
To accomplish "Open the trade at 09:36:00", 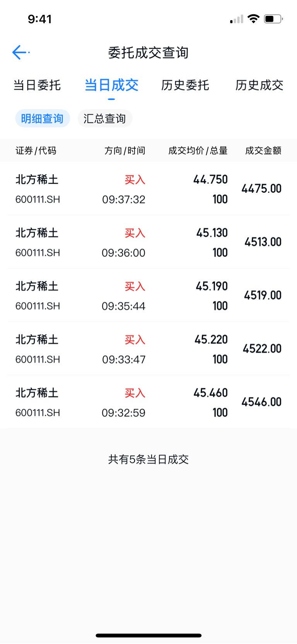I will pyautogui.click(x=148, y=242).
